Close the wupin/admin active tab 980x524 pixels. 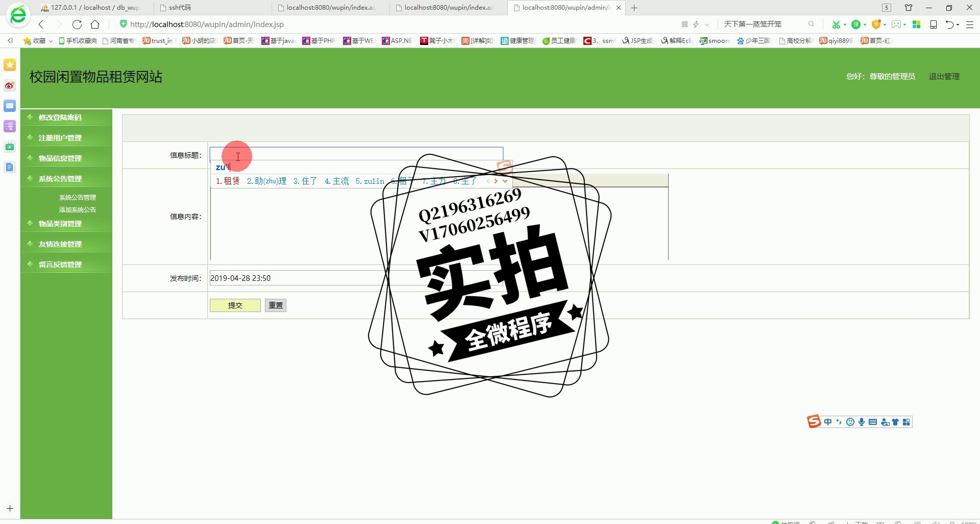619,8
